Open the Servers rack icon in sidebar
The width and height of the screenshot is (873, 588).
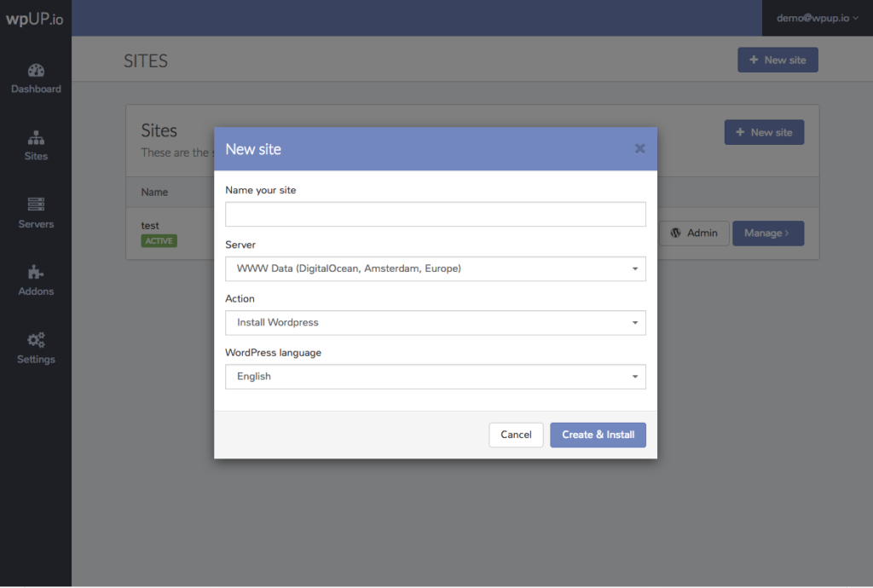pos(36,205)
